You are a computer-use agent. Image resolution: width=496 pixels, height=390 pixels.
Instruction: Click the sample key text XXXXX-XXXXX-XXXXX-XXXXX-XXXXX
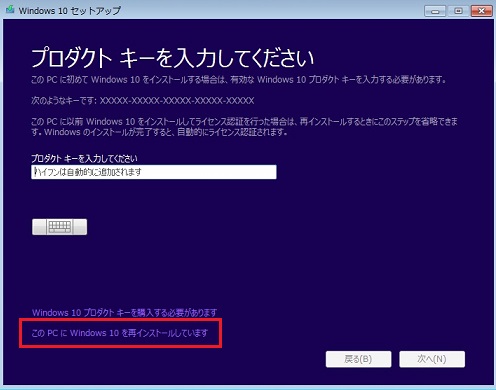tap(177, 101)
